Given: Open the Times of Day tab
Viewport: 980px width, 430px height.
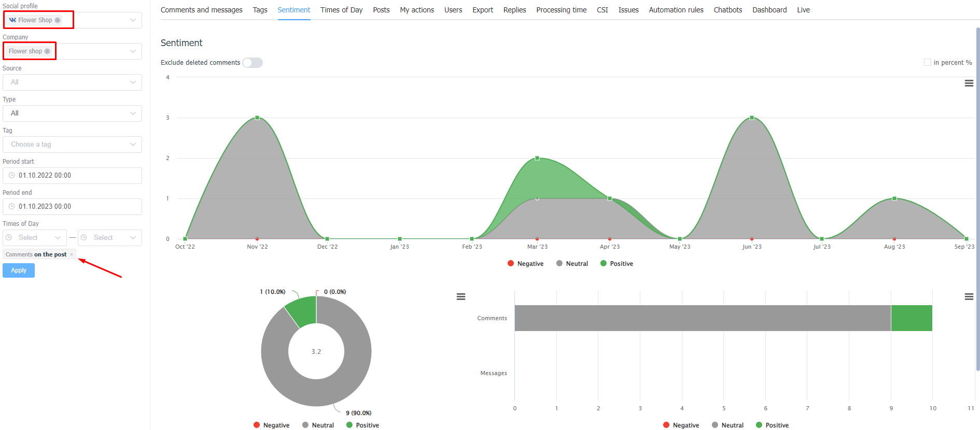Looking at the screenshot, I should 341,10.
